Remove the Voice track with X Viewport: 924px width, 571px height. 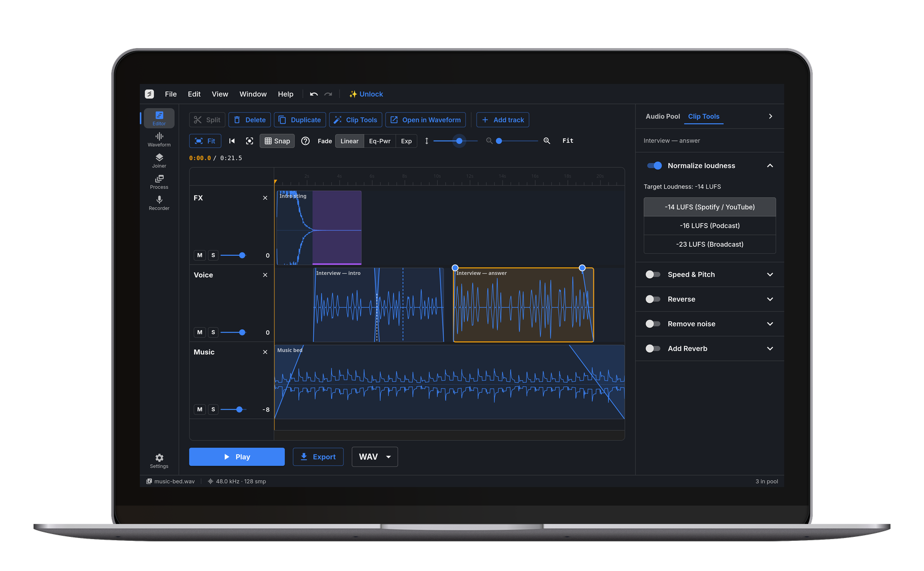click(265, 275)
